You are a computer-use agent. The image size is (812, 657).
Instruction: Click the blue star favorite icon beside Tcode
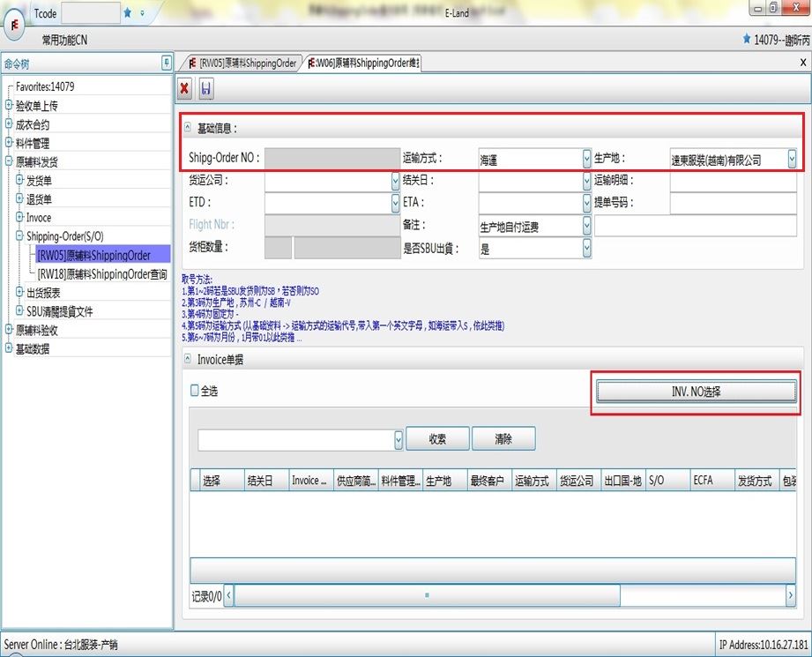[x=128, y=13]
